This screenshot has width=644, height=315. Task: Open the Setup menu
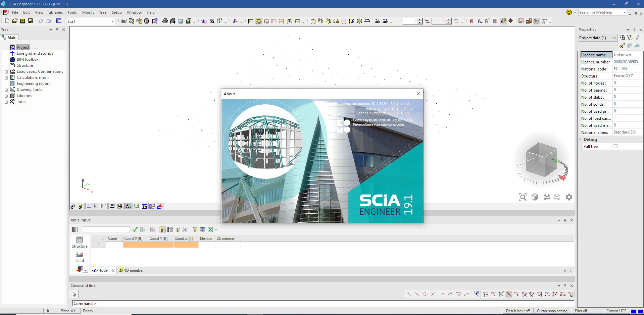point(117,12)
